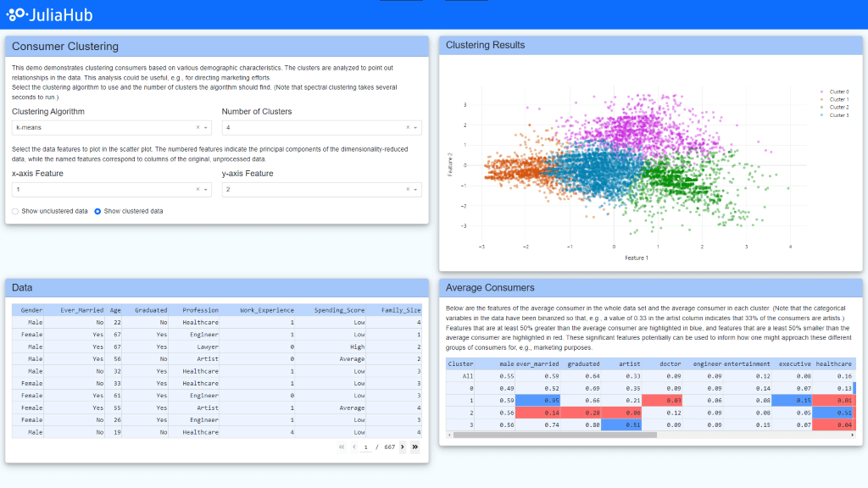Click the JuliaHub logo in the header
This screenshot has height=488, width=868.
[x=49, y=14]
